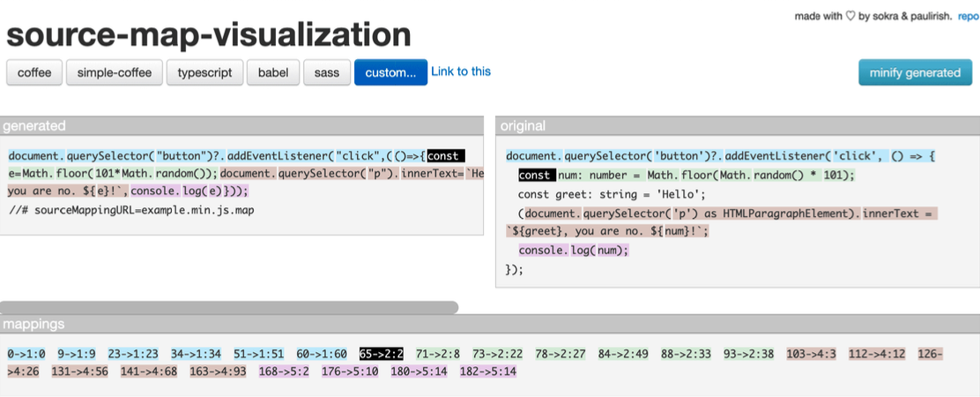Image resolution: width=980 pixels, height=397 pixels.
Task: Select mapping 103->4:3
Action: point(812,354)
